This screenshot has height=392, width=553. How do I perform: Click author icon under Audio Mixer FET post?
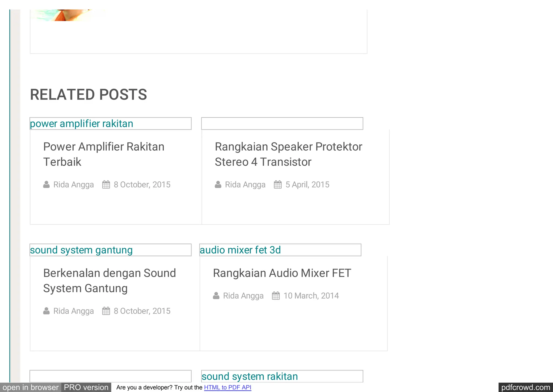click(x=216, y=296)
